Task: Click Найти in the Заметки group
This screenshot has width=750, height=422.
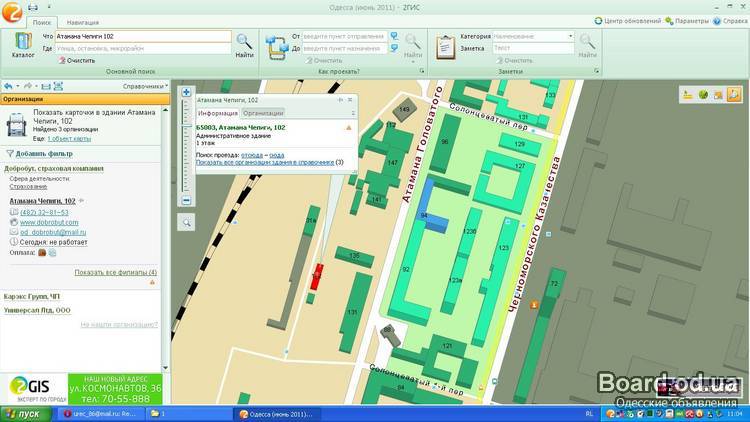Action: pos(587,46)
